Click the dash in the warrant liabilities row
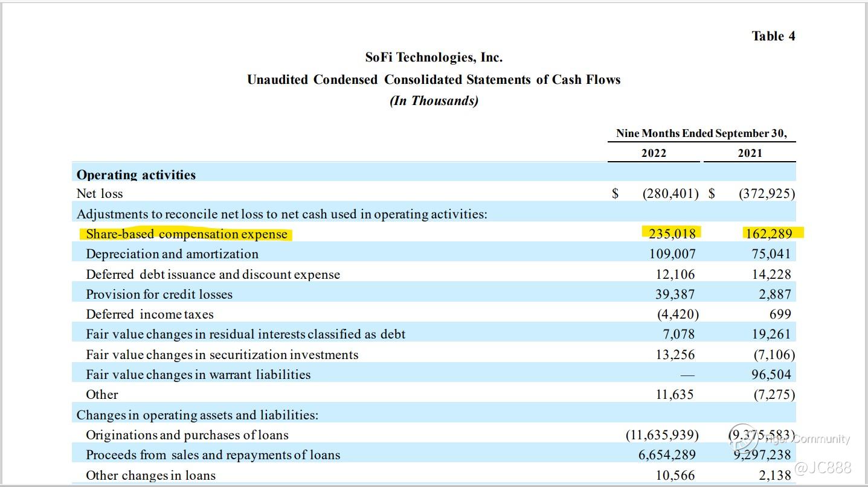The image size is (868, 487). [x=687, y=375]
